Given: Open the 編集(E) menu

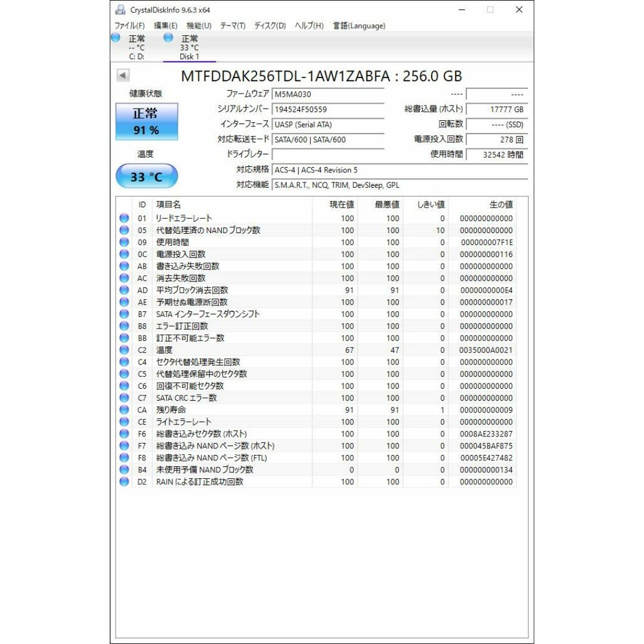Looking at the screenshot, I should coord(166,26).
